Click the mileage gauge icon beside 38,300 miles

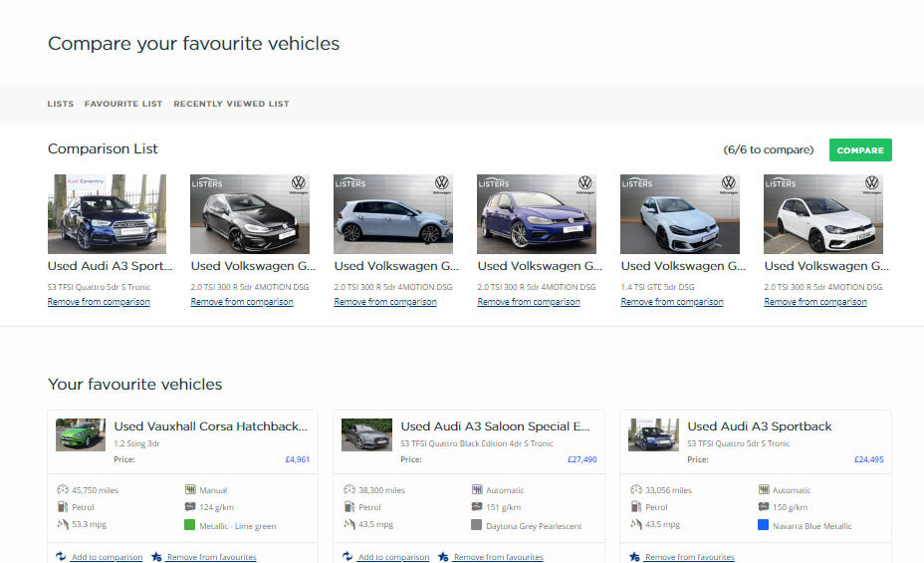pos(349,489)
